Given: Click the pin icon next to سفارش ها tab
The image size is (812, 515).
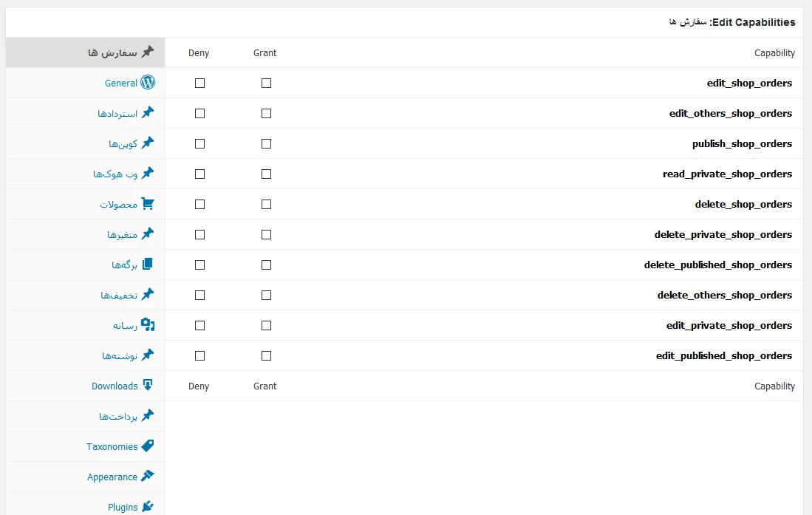Looking at the screenshot, I should point(148,52).
